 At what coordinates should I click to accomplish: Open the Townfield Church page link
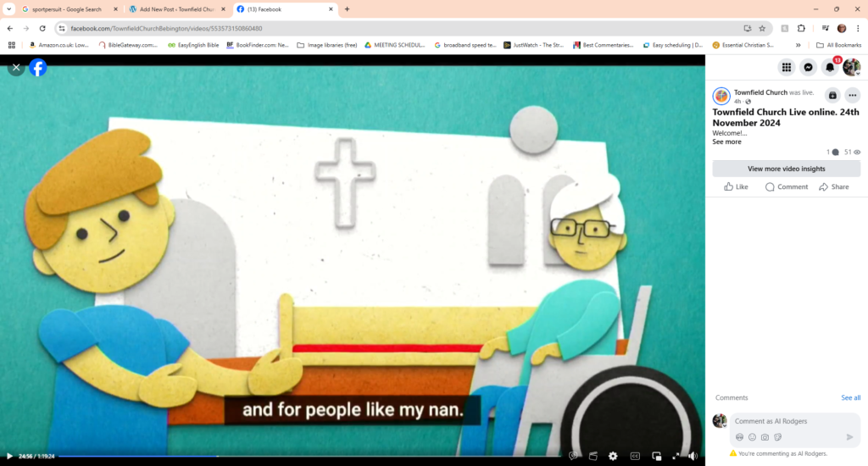[x=760, y=92]
